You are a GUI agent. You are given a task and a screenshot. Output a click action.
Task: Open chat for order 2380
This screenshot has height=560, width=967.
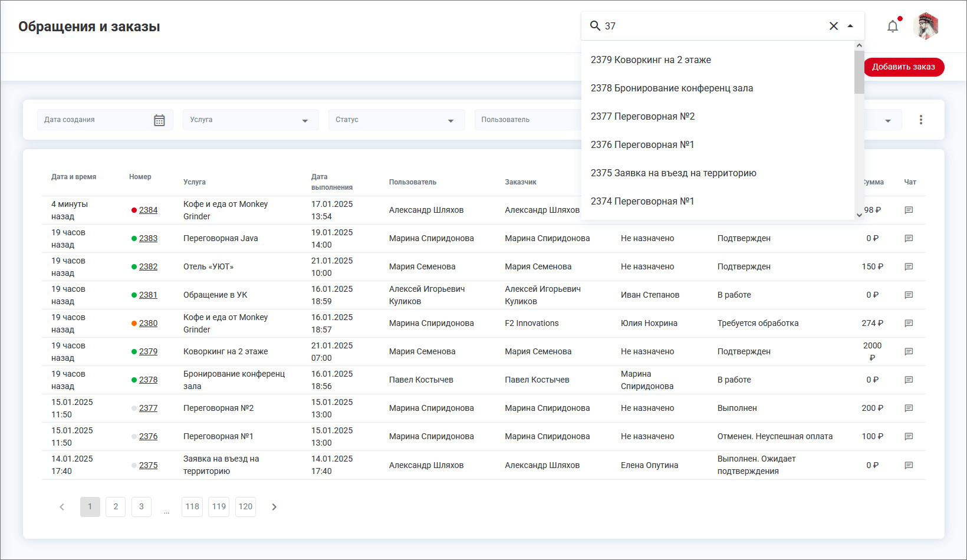click(x=909, y=324)
